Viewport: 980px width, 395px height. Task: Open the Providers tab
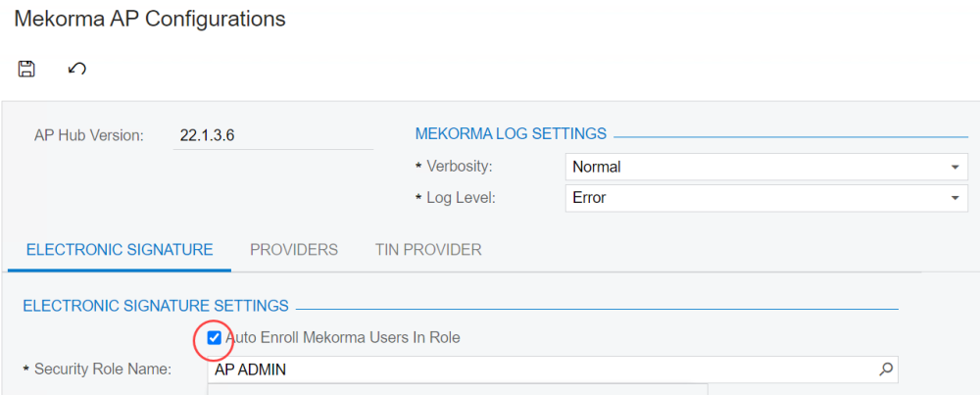(x=294, y=250)
